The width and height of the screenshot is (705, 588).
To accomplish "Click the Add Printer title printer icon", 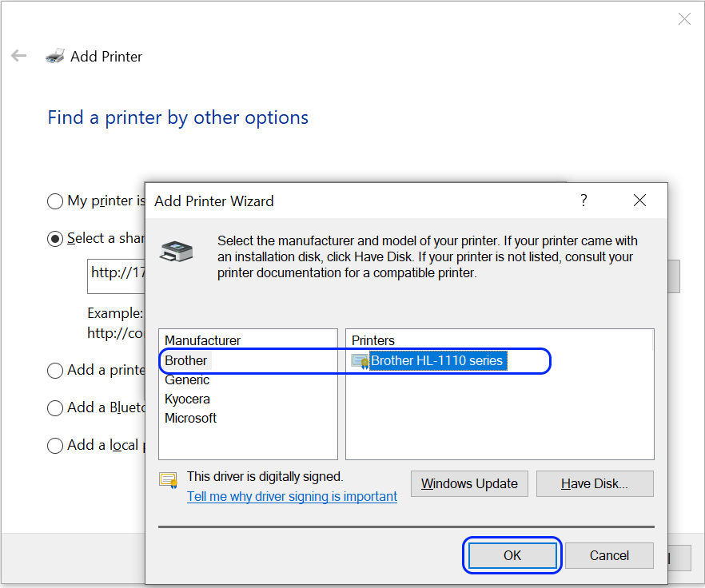I will (x=55, y=56).
